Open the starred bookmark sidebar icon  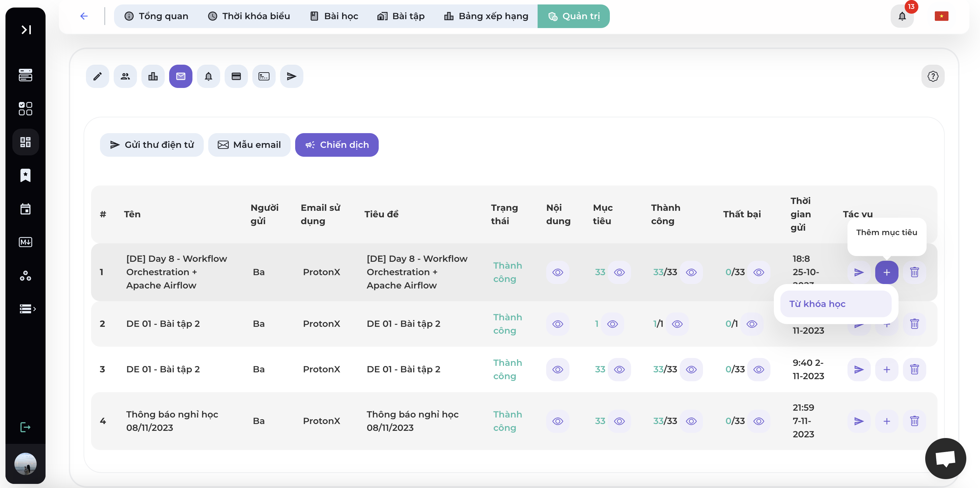[x=25, y=175]
